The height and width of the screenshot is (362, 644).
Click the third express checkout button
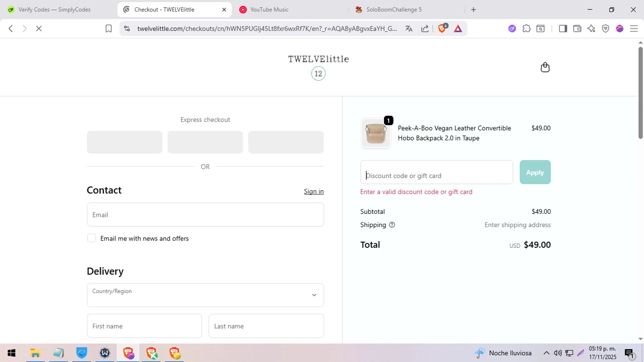(x=286, y=142)
